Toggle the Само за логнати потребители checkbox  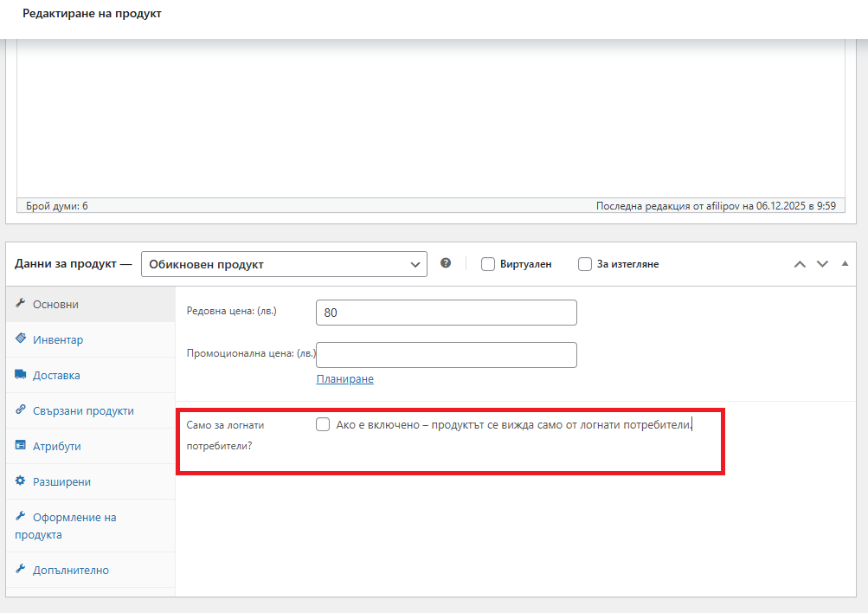point(323,424)
